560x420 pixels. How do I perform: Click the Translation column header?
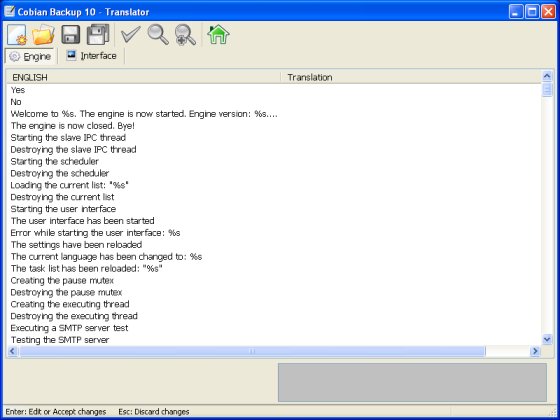point(411,77)
